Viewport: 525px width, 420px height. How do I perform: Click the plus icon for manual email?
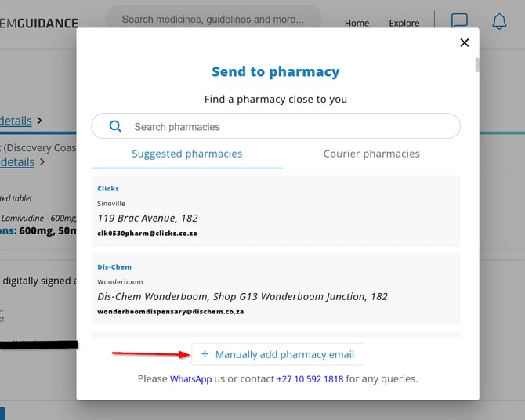coord(205,354)
